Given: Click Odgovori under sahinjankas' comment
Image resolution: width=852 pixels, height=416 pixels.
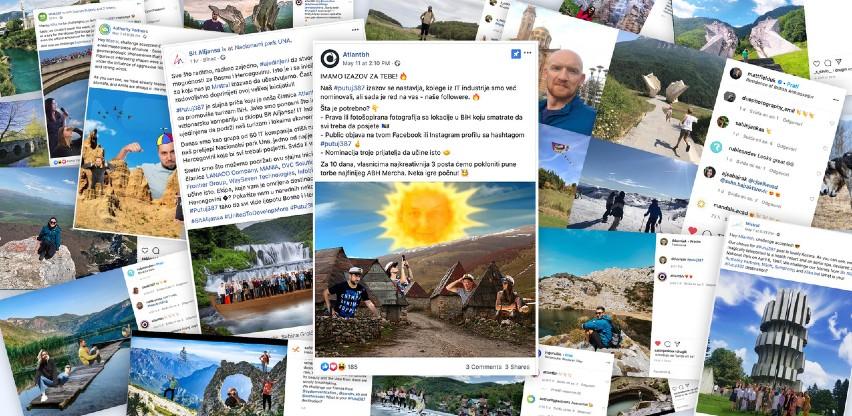Looking at the screenshot, I should point(785,147).
